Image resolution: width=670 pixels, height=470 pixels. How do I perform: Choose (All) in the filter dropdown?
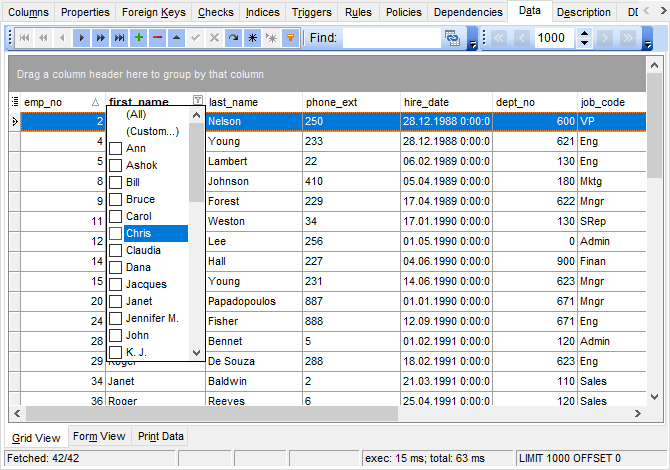(x=135, y=115)
